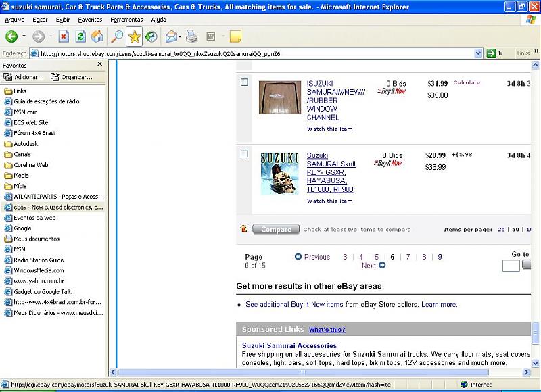Close the Favoritos side panel

[99, 64]
